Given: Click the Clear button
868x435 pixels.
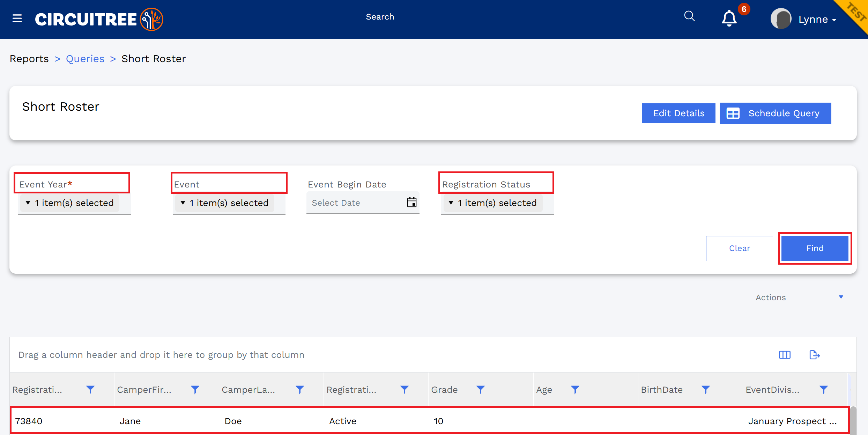Looking at the screenshot, I should tap(739, 248).
